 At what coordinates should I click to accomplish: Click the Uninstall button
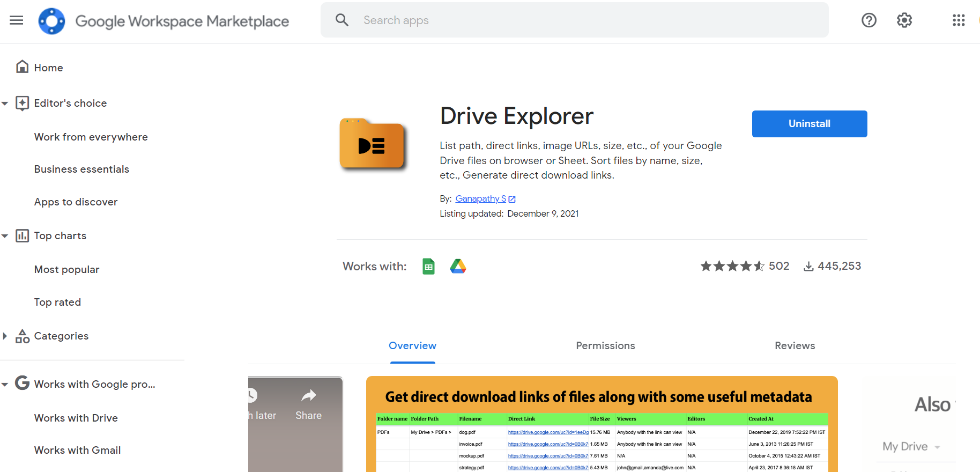pos(810,124)
